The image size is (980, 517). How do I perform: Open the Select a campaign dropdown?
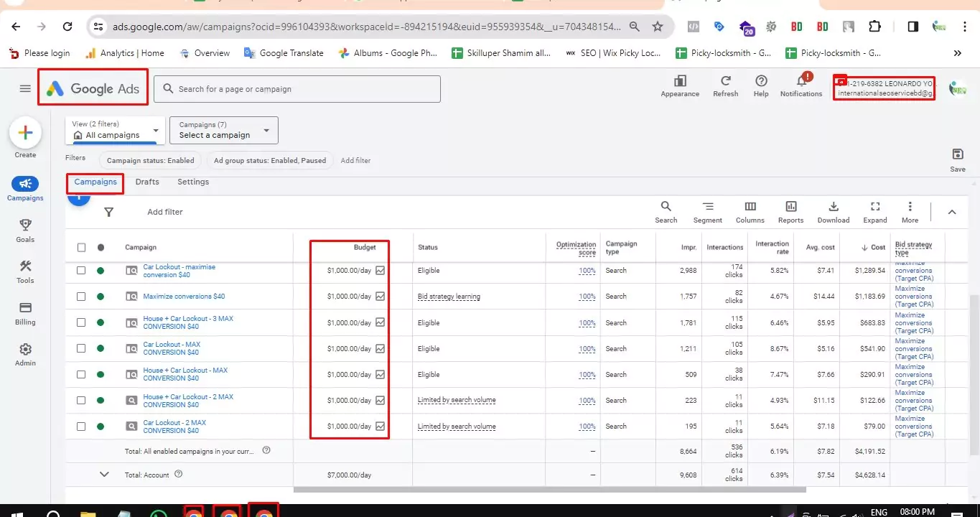pyautogui.click(x=224, y=130)
